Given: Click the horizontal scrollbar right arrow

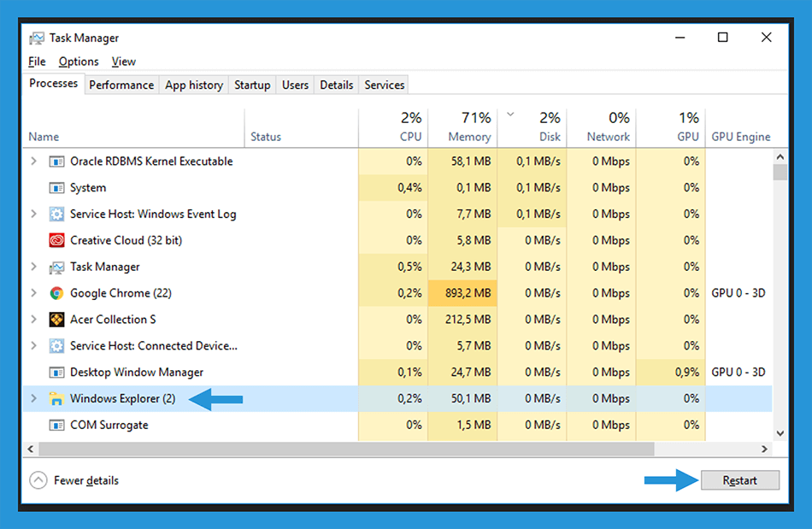Looking at the screenshot, I should tap(764, 449).
